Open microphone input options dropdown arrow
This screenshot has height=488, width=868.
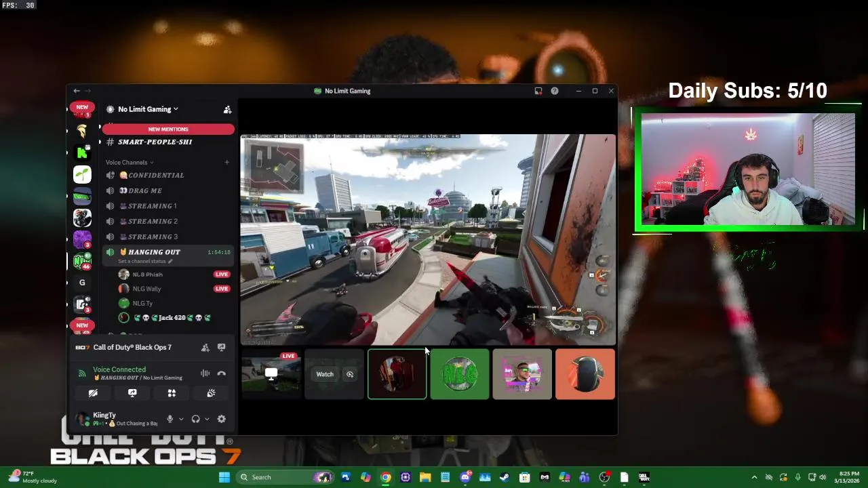(x=181, y=419)
